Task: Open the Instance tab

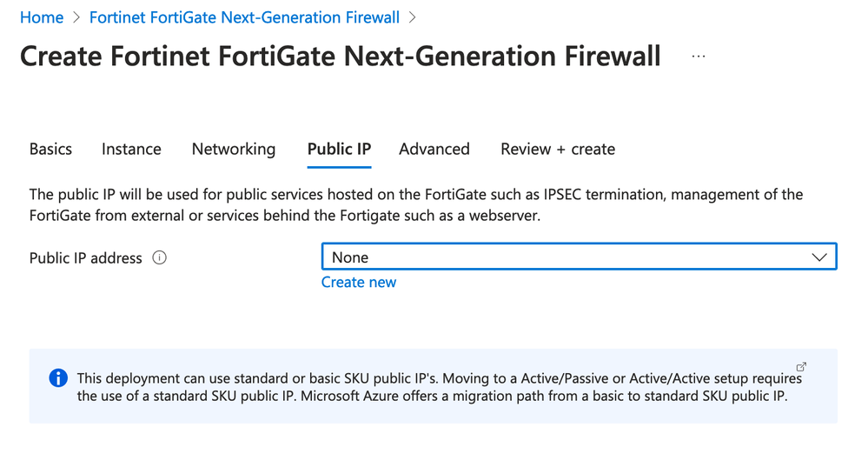Action: [131, 149]
